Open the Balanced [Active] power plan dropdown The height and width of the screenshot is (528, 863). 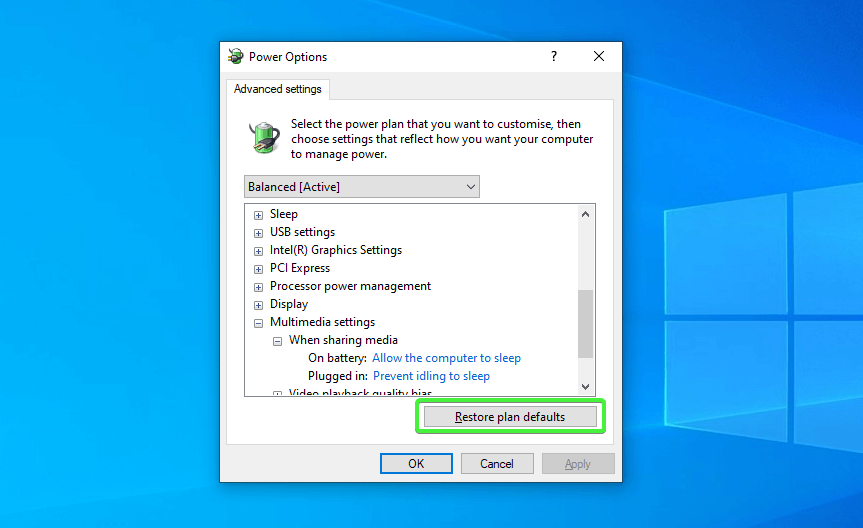[362, 187]
